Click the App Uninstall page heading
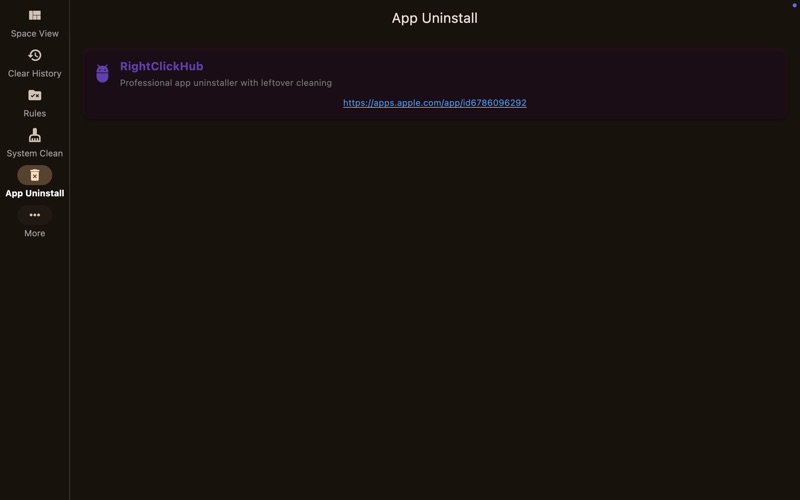Image resolution: width=800 pixels, height=500 pixels. 435,18
